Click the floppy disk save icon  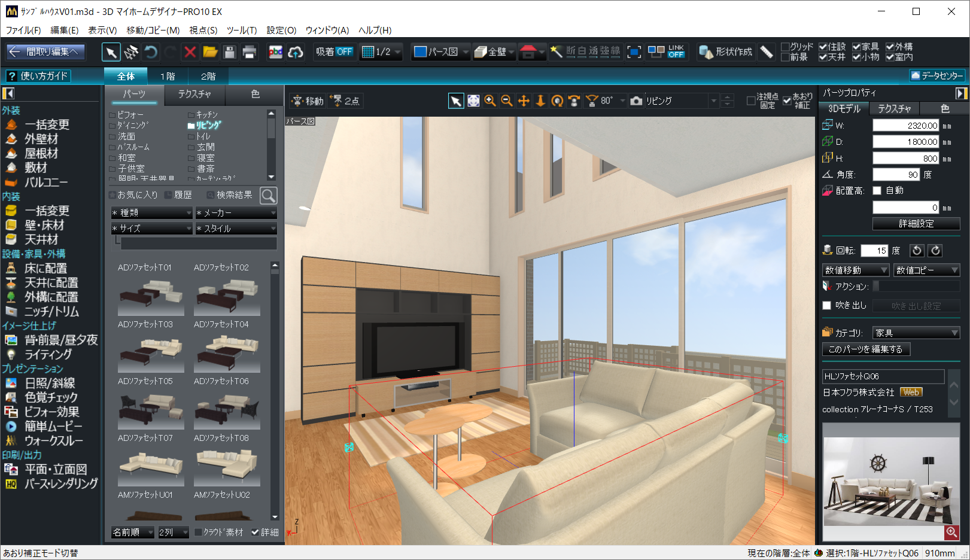pyautogui.click(x=229, y=52)
